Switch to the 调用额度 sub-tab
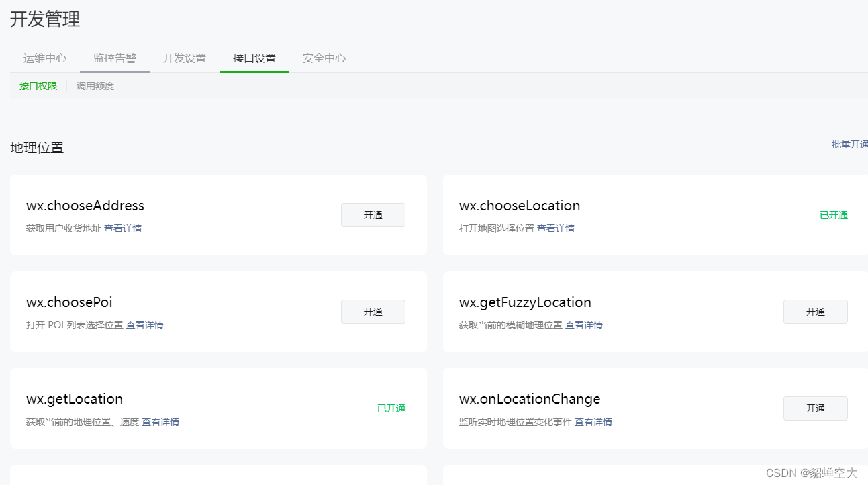 coord(95,86)
